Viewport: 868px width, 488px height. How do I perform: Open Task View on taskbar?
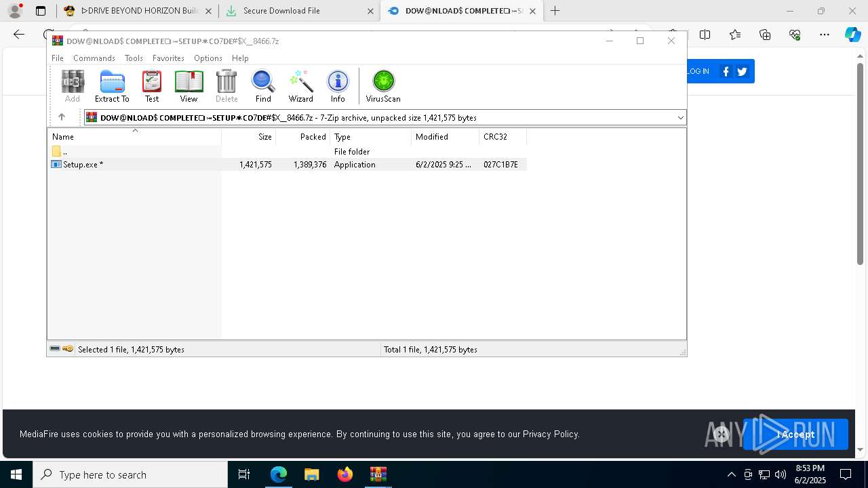(244, 474)
